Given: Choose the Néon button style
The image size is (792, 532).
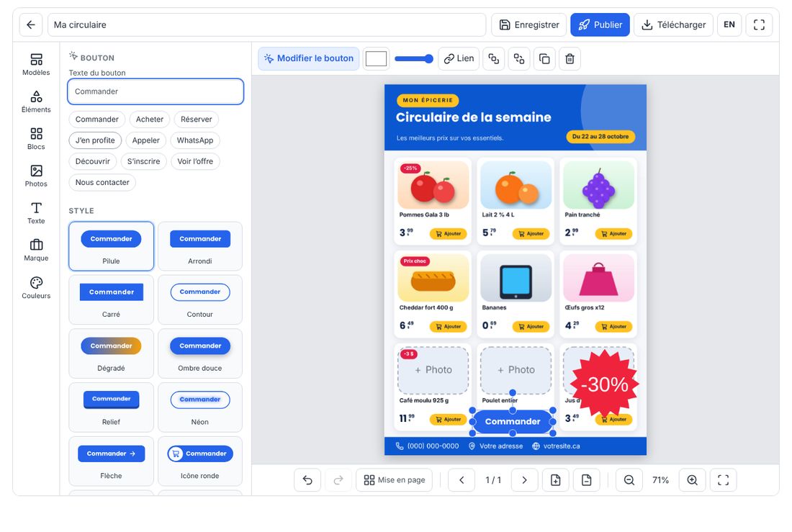Looking at the screenshot, I should [200, 407].
